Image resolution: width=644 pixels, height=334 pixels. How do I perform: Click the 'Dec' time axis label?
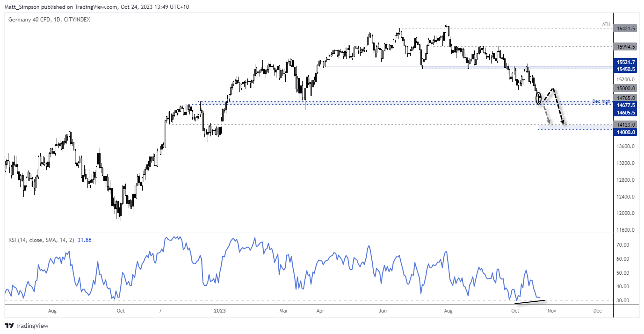click(x=597, y=310)
